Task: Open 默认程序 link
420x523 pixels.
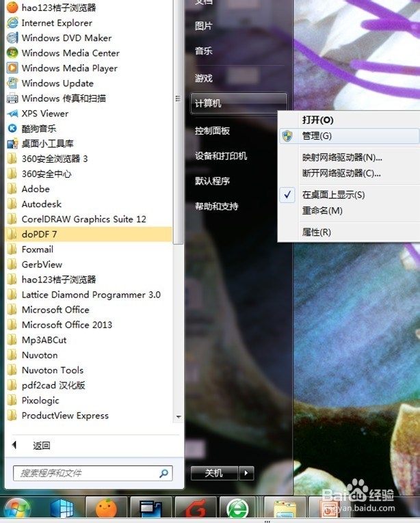Action: pyautogui.click(x=212, y=181)
